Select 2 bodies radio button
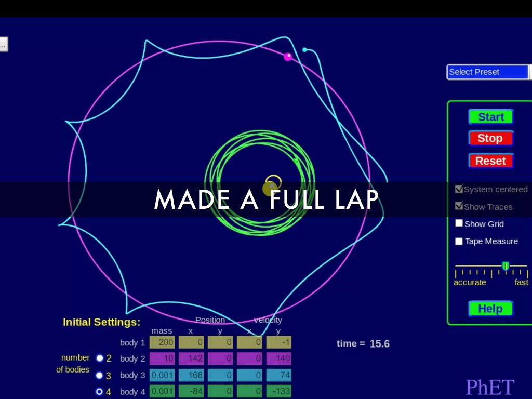This screenshot has width=532, height=399. pyautogui.click(x=100, y=358)
